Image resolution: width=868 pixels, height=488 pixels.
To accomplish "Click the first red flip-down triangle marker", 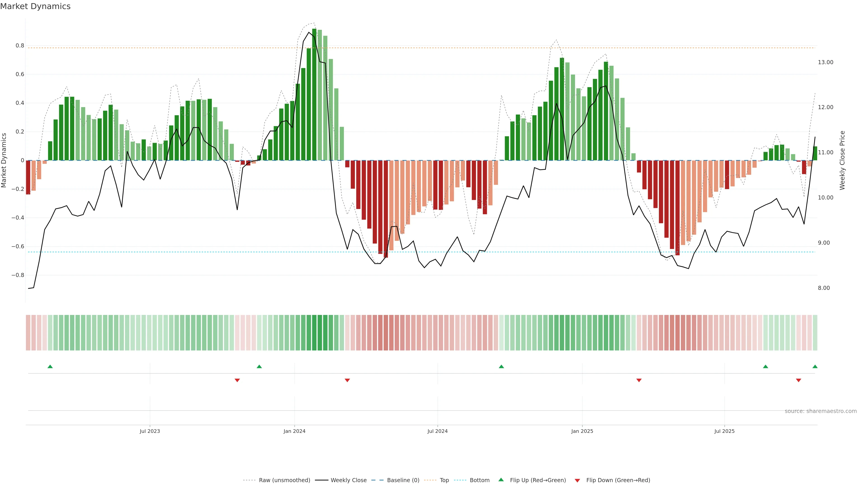I will pyautogui.click(x=237, y=380).
